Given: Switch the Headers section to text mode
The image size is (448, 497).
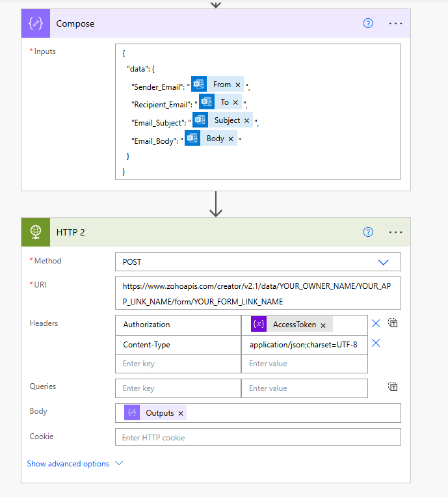Looking at the screenshot, I should coord(393,323).
